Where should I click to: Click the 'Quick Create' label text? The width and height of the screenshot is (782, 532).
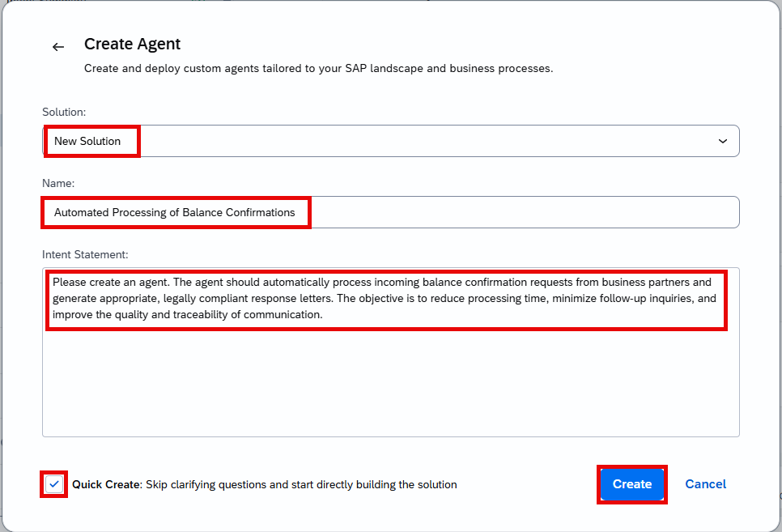(107, 484)
